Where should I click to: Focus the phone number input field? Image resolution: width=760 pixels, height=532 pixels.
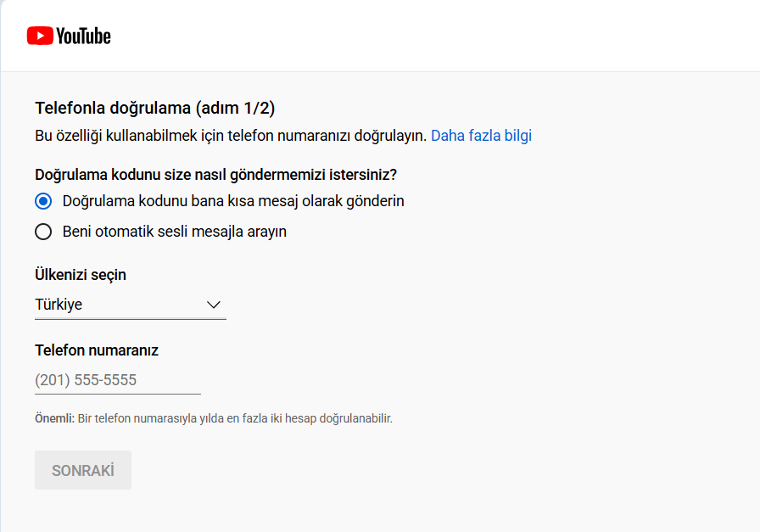(118, 380)
